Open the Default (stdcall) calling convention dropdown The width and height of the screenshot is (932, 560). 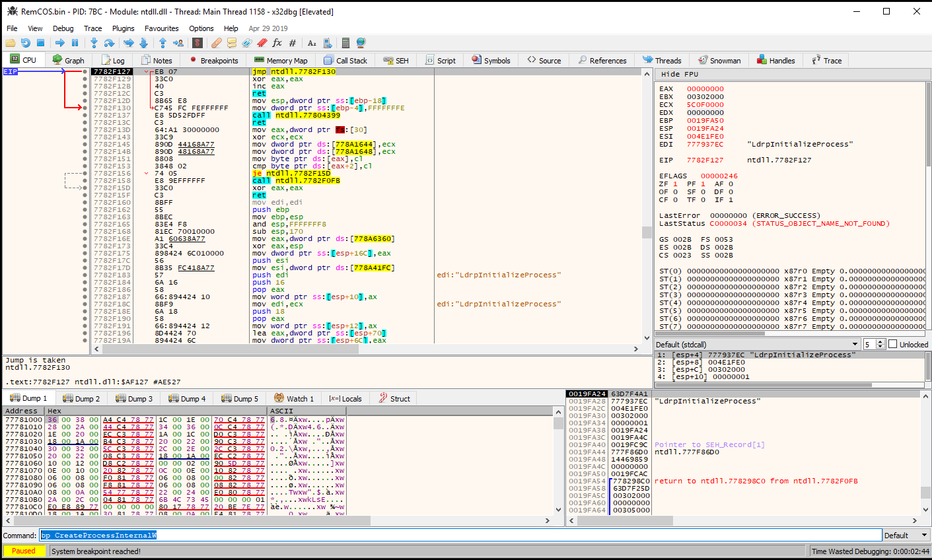click(758, 345)
